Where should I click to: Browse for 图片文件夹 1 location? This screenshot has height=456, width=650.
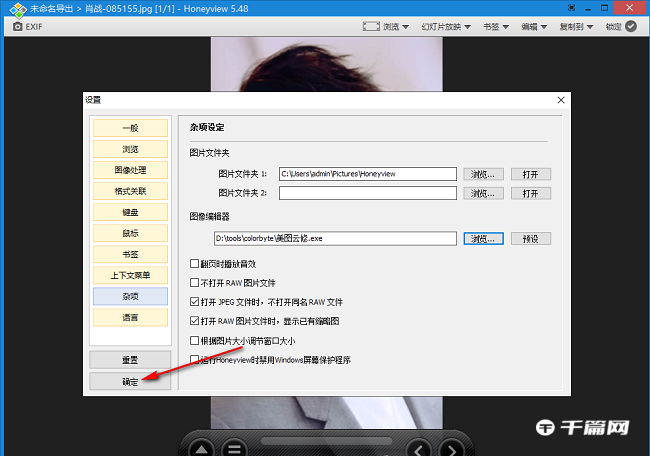pos(483,174)
